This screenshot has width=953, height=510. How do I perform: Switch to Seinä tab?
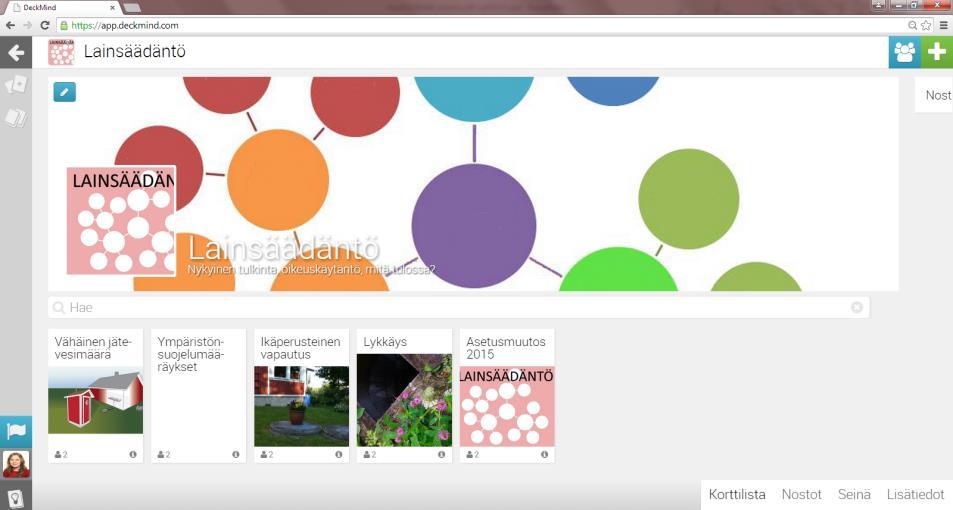pyautogui.click(x=854, y=494)
